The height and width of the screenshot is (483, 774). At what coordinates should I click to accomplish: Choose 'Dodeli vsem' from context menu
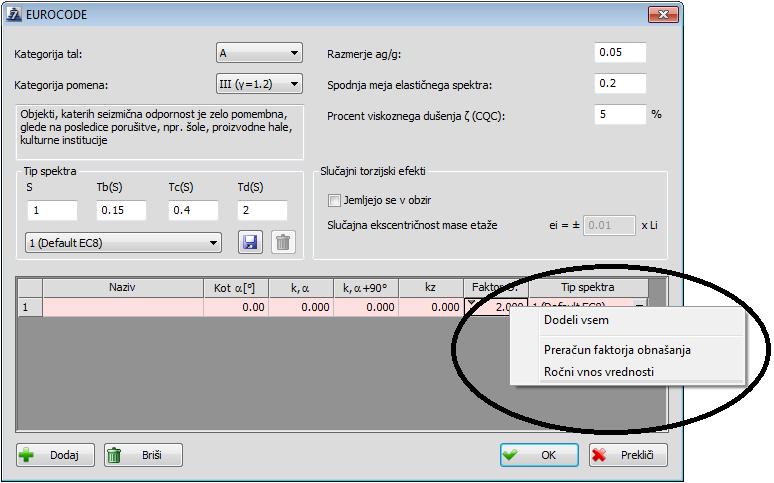coord(577,320)
